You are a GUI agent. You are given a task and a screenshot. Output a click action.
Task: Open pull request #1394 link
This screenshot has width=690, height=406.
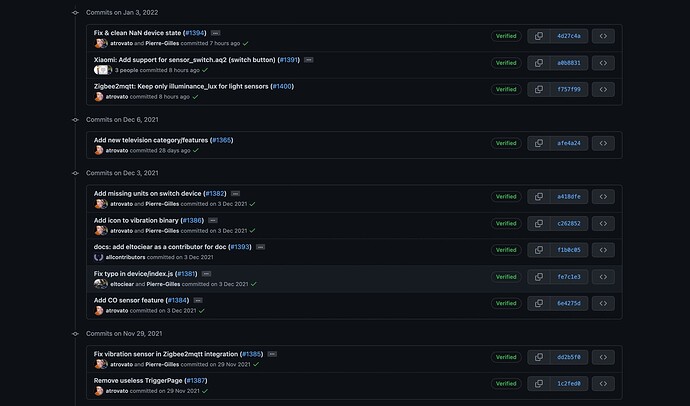coord(195,33)
